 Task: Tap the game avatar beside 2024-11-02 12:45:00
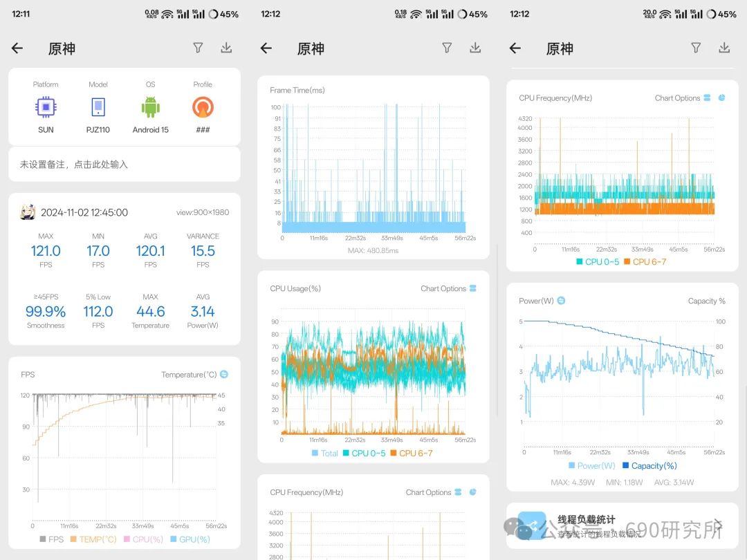coord(28,212)
